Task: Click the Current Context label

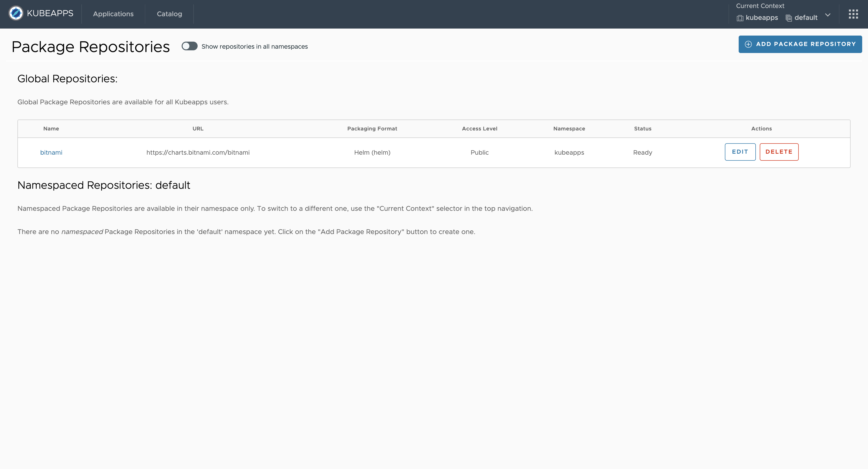Action: pos(760,6)
